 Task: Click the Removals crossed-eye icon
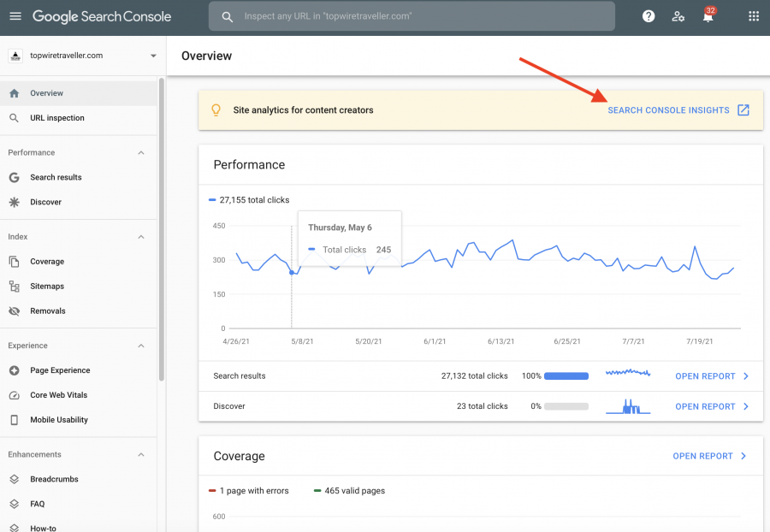click(15, 311)
